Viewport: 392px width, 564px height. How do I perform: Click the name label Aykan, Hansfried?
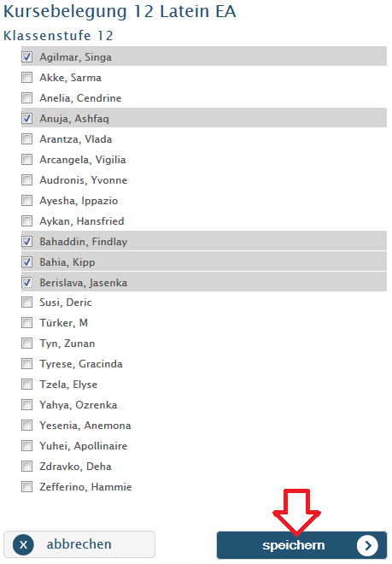point(82,220)
